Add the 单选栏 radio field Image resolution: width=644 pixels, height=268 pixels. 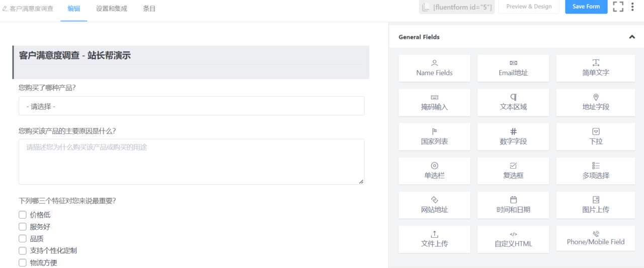click(x=434, y=171)
